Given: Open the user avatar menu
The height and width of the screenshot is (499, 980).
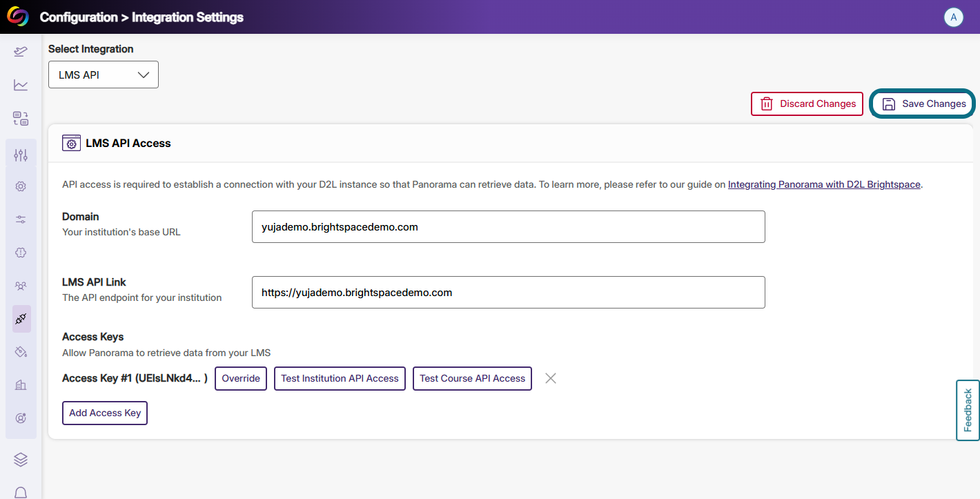Looking at the screenshot, I should click(953, 17).
